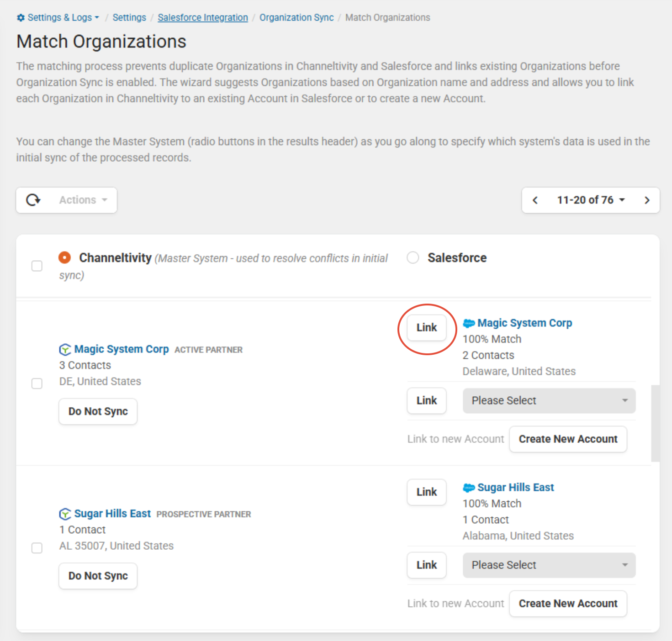Click Salesforce cloud icon beside Magic System Corp
The height and width of the screenshot is (641, 672).
[469, 323]
